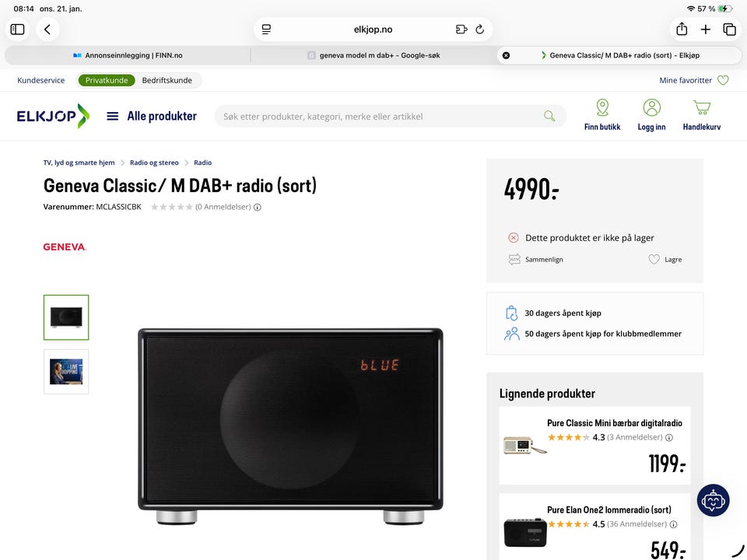
Task: Save product with Lagre heart
Action: click(x=665, y=260)
